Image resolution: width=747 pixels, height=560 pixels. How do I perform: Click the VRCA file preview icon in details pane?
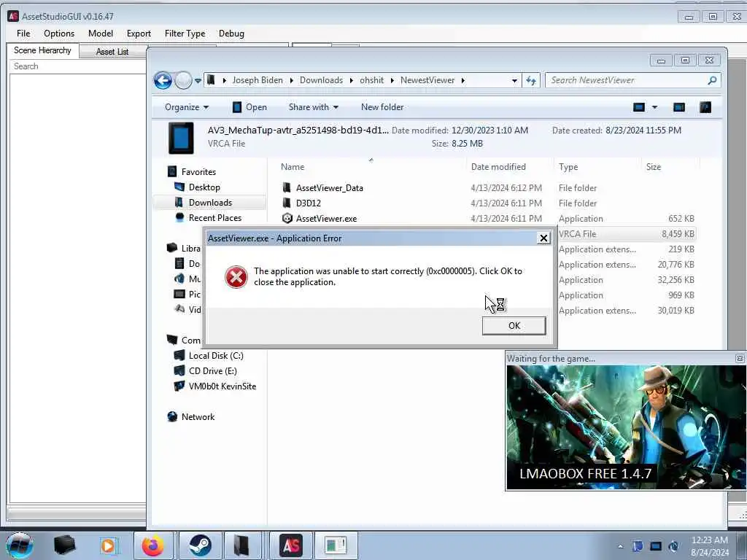click(181, 138)
